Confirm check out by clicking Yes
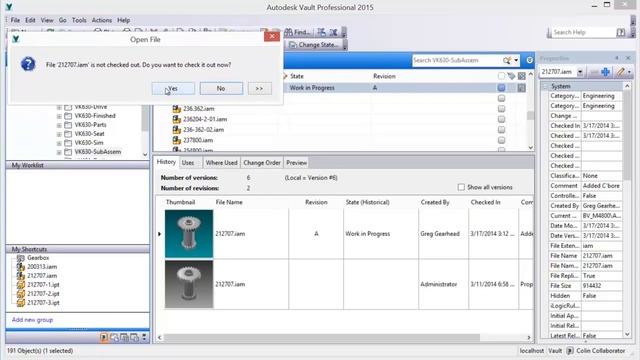 (173, 89)
